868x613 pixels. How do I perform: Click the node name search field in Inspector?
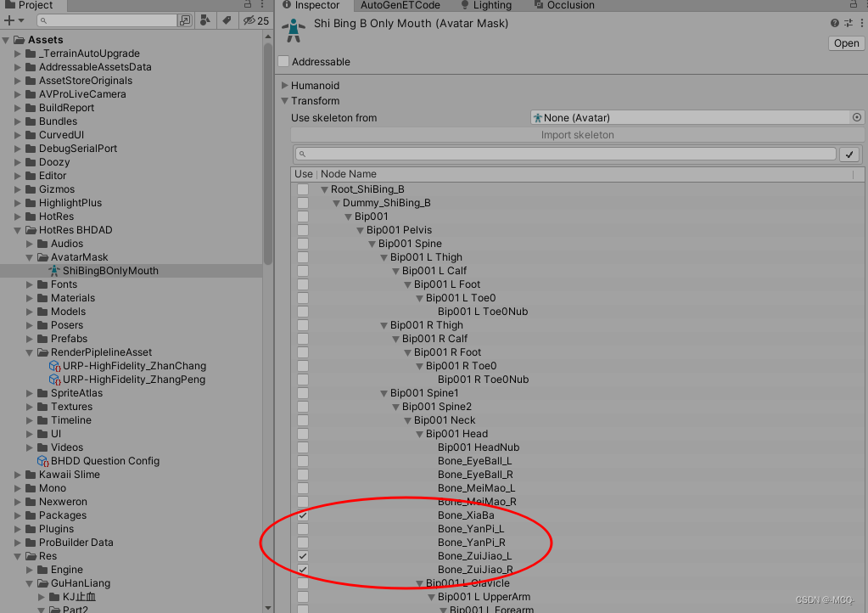[565, 154]
